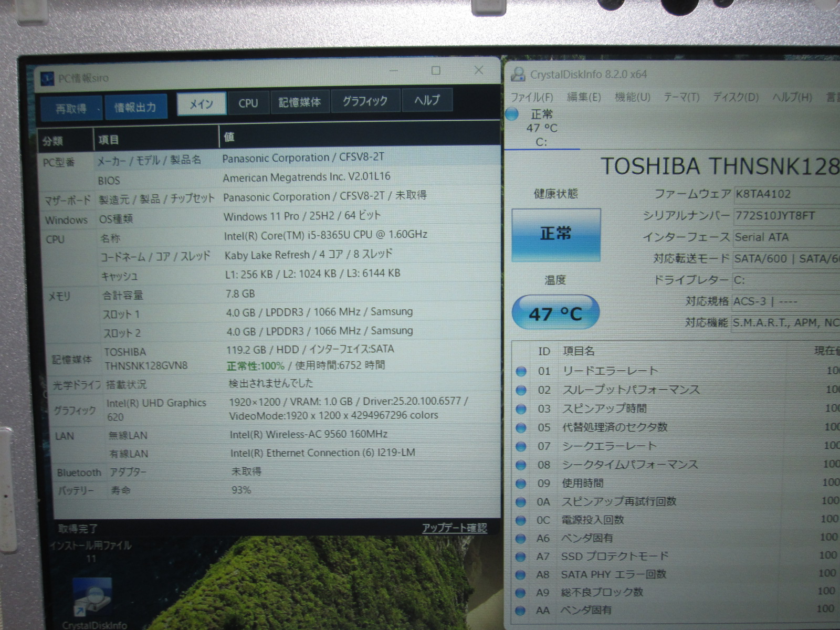The width and height of the screenshot is (840, 630).
Task: Open the ヘルプ tab in PC情報siro
Action: pos(427,99)
